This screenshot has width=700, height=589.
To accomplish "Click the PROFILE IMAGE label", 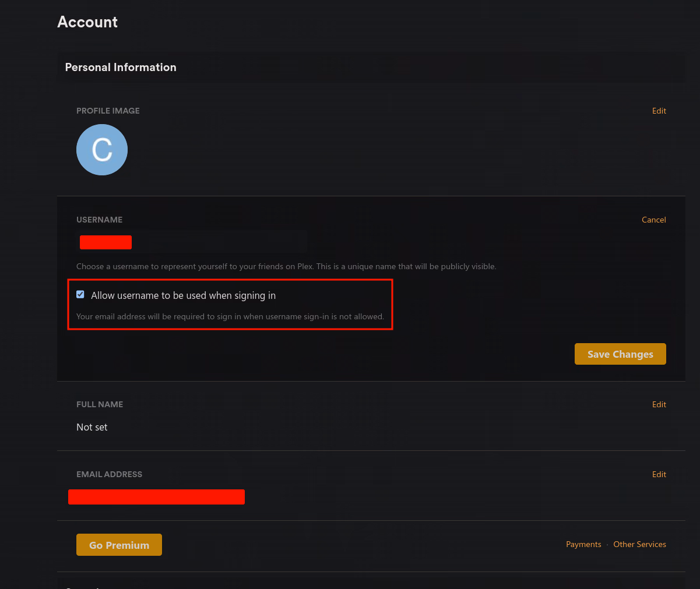I will (x=108, y=111).
